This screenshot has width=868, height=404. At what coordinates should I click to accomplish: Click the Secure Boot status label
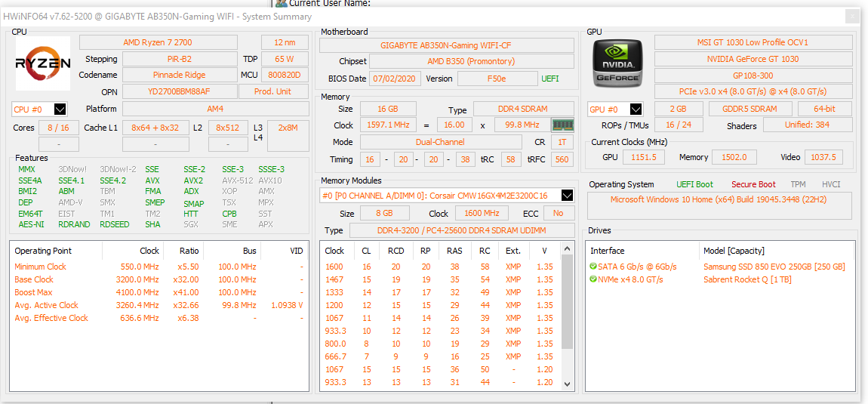pyautogui.click(x=753, y=184)
